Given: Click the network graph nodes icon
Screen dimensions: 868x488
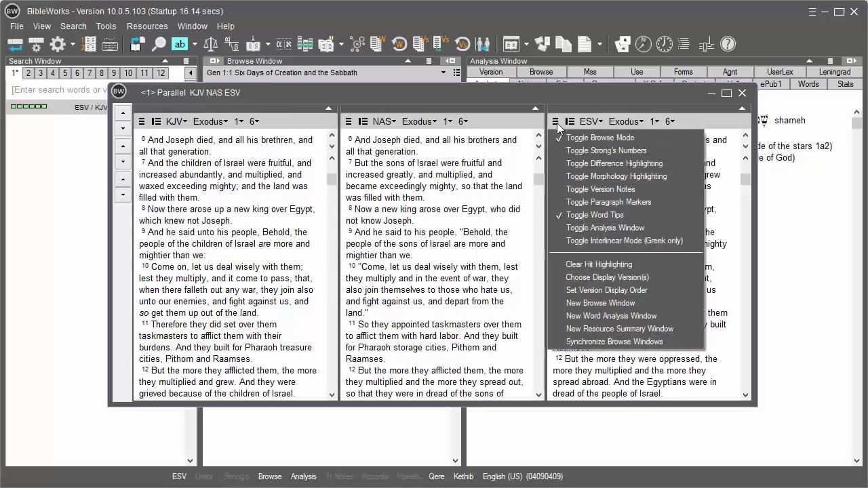Looking at the screenshot, I should pyautogui.click(x=357, y=44).
